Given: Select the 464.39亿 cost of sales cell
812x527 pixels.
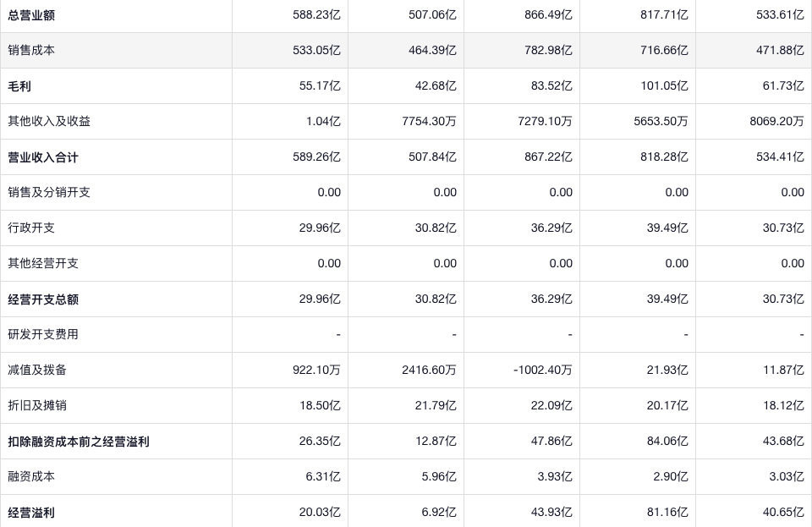Looking at the screenshot, I should 432,51.
